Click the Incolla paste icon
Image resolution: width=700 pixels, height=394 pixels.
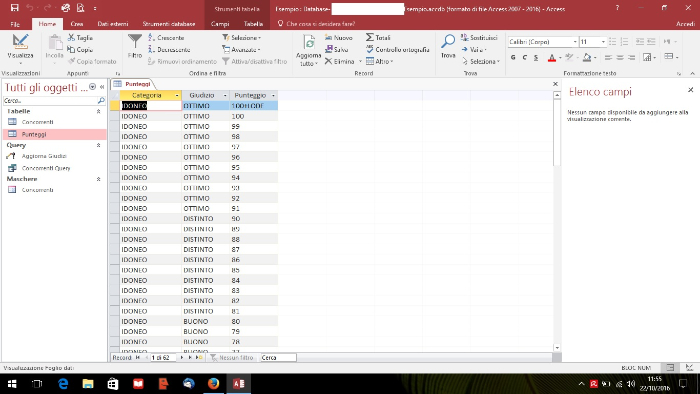point(54,43)
